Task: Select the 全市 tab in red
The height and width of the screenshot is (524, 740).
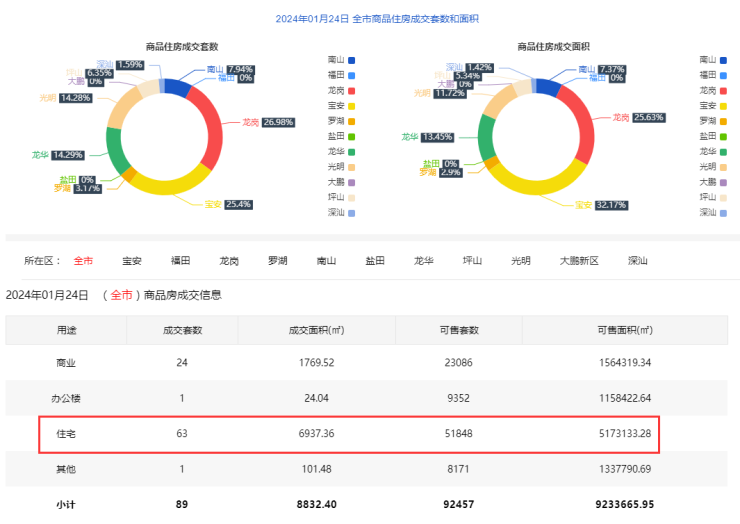Action: 83,261
